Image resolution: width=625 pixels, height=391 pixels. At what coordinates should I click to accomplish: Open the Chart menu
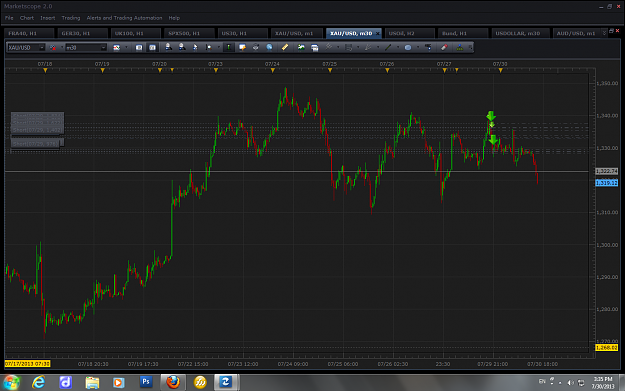[27, 18]
